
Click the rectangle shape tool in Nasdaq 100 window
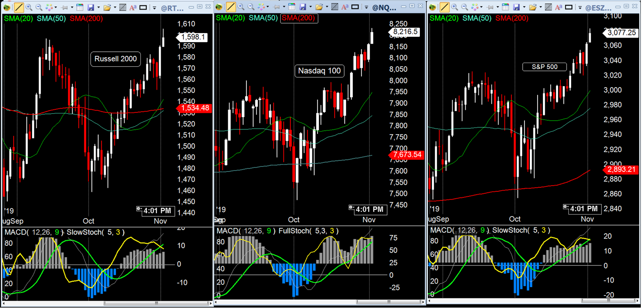(355, 7)
